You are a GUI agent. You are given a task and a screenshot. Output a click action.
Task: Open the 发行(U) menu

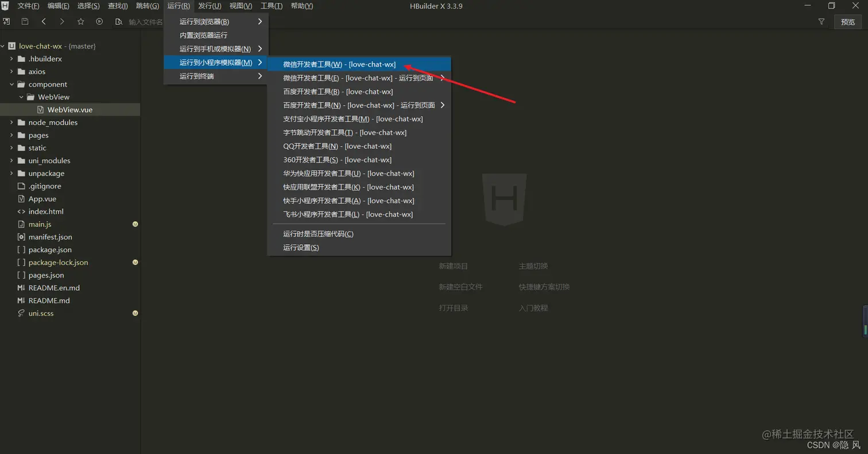tap(210, 6)
